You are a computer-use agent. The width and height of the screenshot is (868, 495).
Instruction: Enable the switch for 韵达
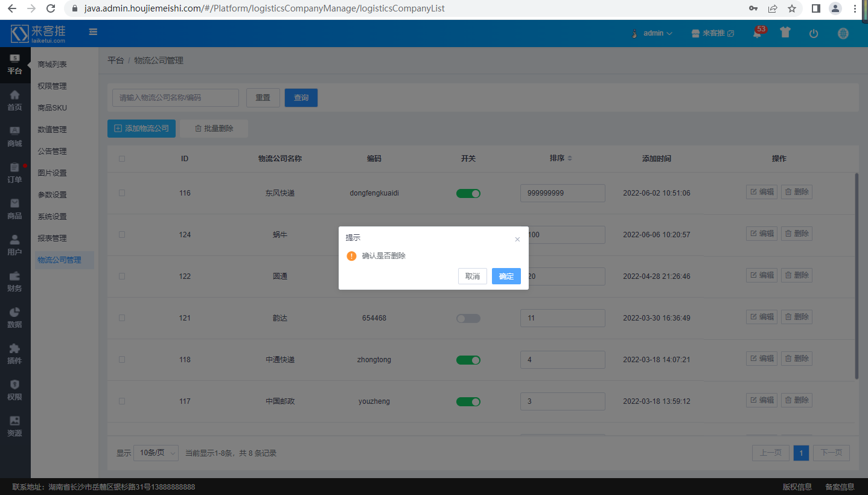468,318
